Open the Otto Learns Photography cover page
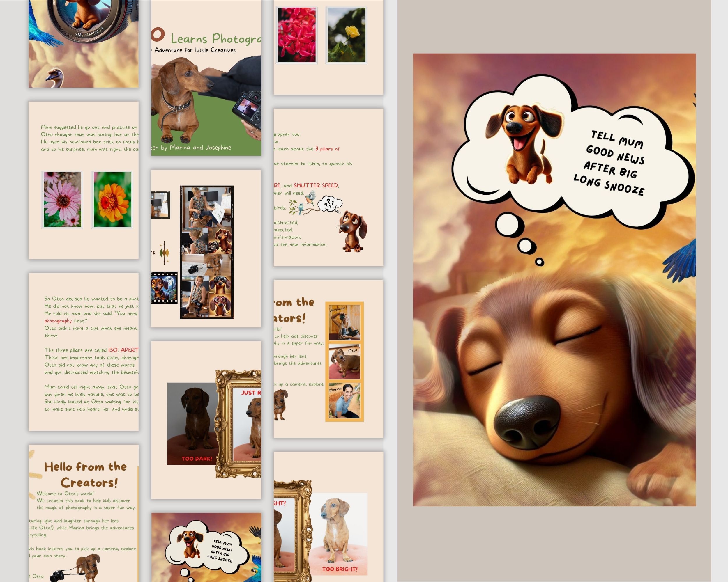 click(206, 78)
